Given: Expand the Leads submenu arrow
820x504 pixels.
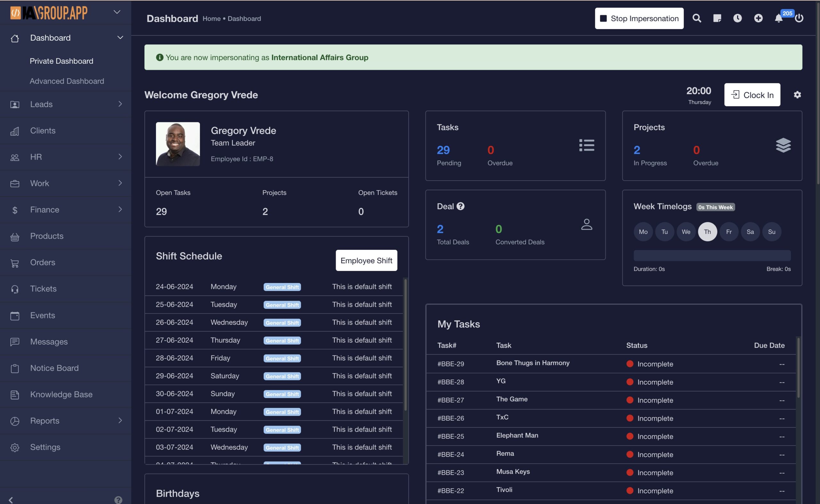Looking at the screenshot, I should point(120,104).
